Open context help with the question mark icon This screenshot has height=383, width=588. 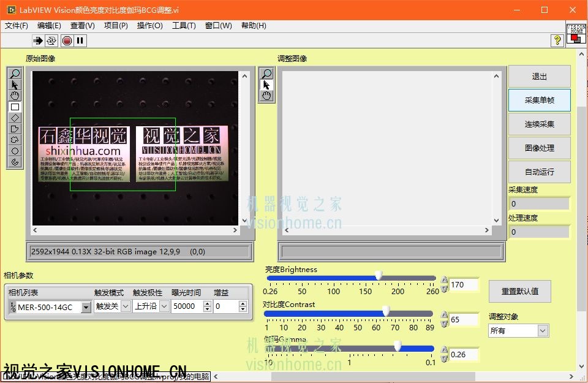[557, 40]
